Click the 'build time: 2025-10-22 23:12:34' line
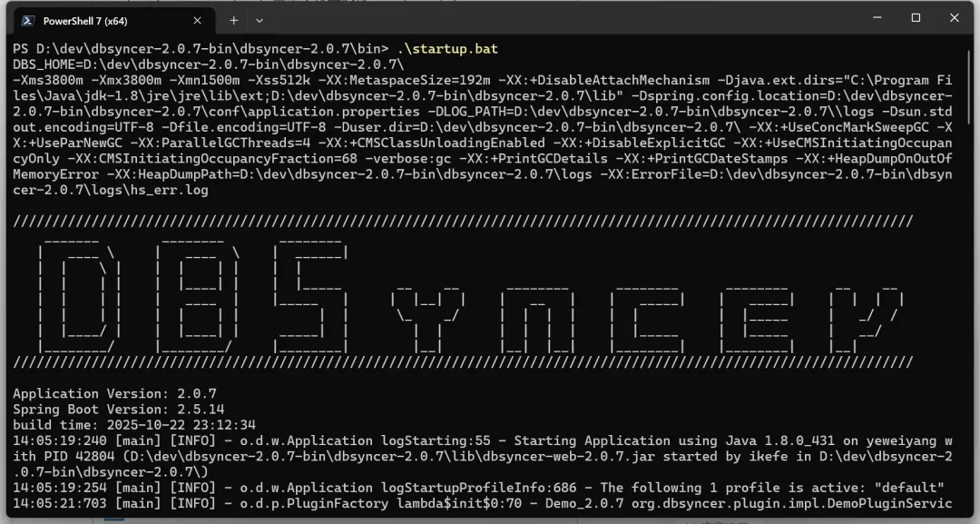Viewport: 980px width, 524px height. click(134, 425)
